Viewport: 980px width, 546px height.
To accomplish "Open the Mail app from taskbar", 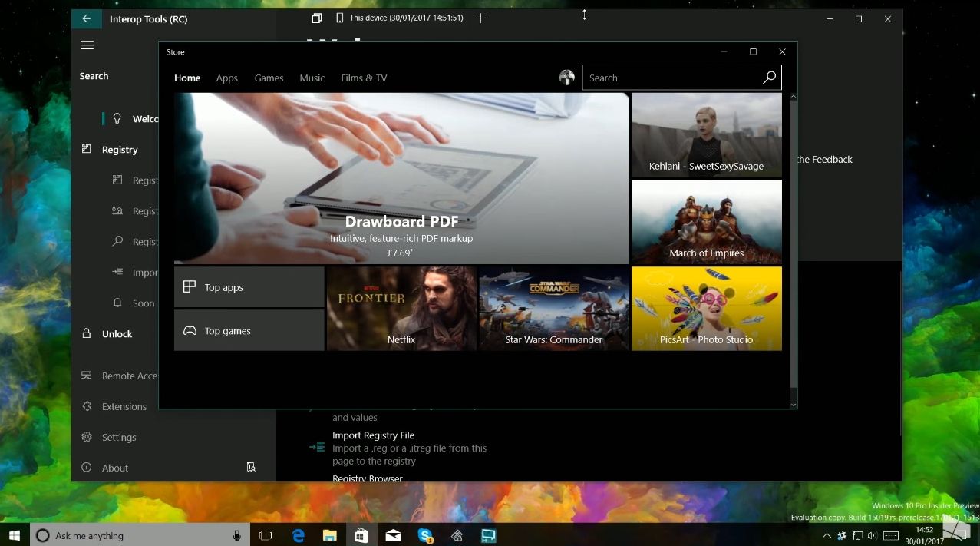I will tap(393, 535).
